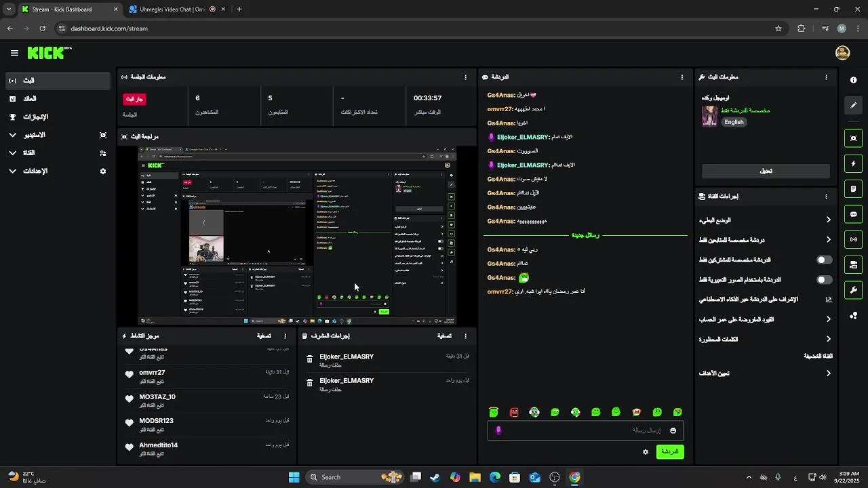
Task: Open the hamburger menu next to the Kick logo
Action: tap(14, 53)
